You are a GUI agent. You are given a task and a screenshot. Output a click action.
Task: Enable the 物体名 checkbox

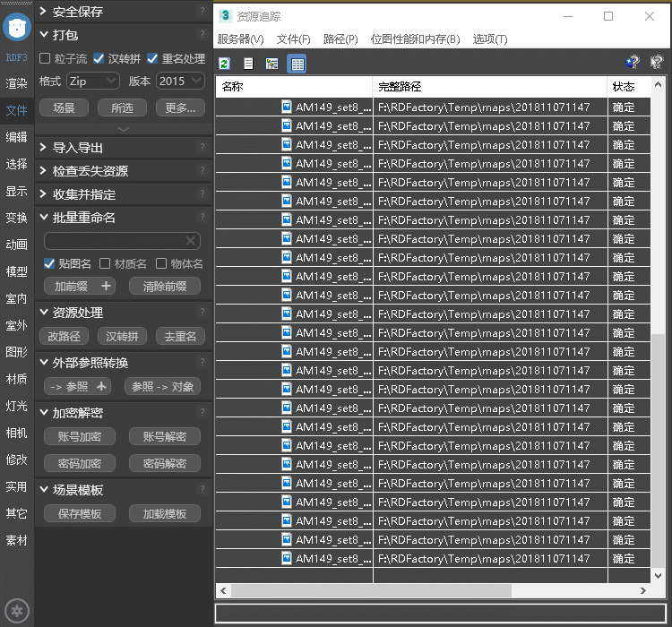point(161,263)
